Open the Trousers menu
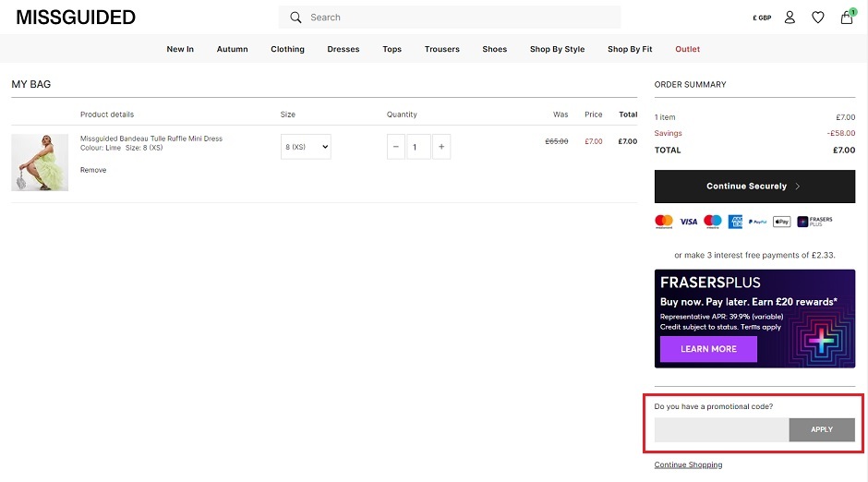Screen dimensions: 868x482 [441, 49]
